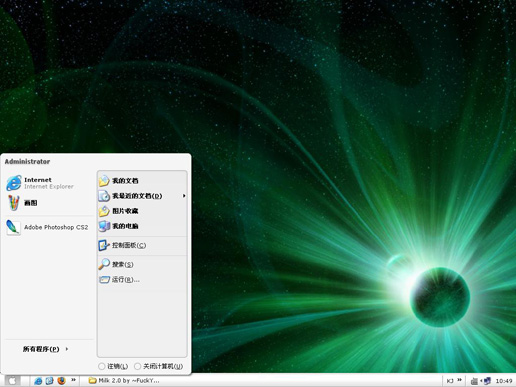Click the first system tray icon
The image size is (516, 387).
point(474,381)
